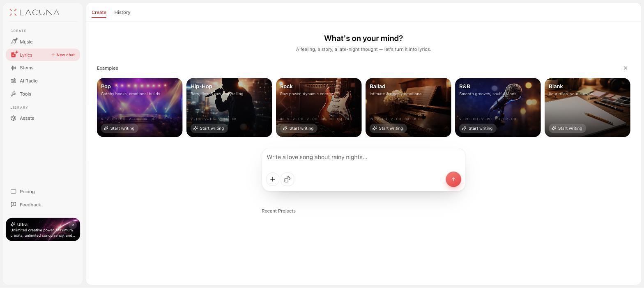Screen dimensions: 644x288
Task: Click the Feedback speech icon
Action: [14, 205]
